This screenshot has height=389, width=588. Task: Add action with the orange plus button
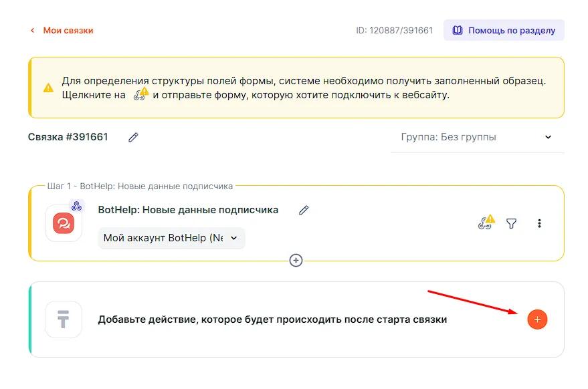point(537,319)
